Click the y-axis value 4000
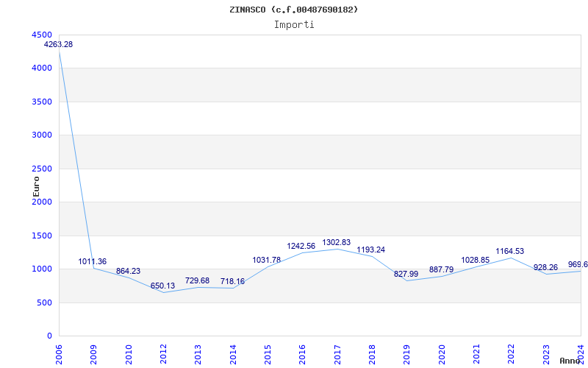Viewport: 588px width, 368px height. point(42,68)
